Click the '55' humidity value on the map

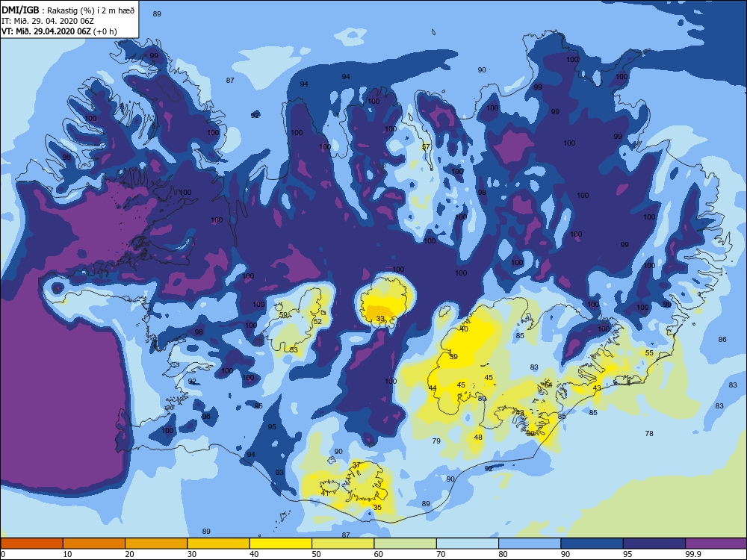(649, 353)
